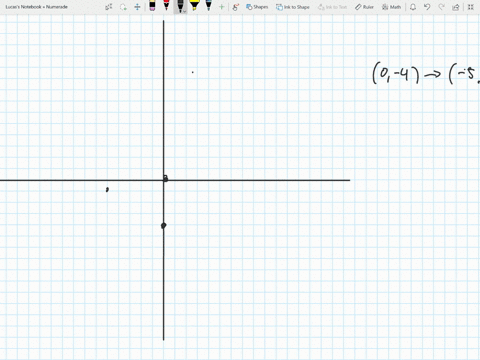480x360 pixels.
Task: Open black pen options dropdown arrow
Action: 184,11
